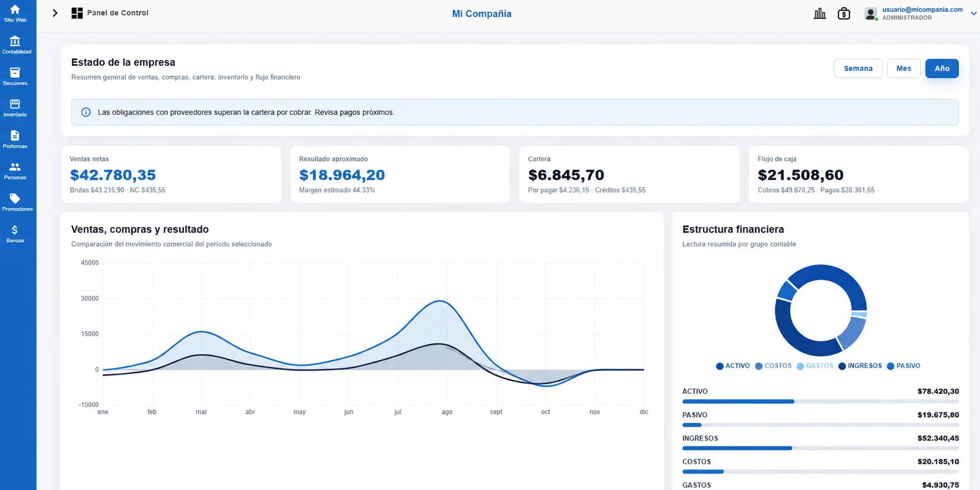This screenshot has width=980, height=490.
Task: Click the "Estructura financiera" heading
Action: click(733, 229)
